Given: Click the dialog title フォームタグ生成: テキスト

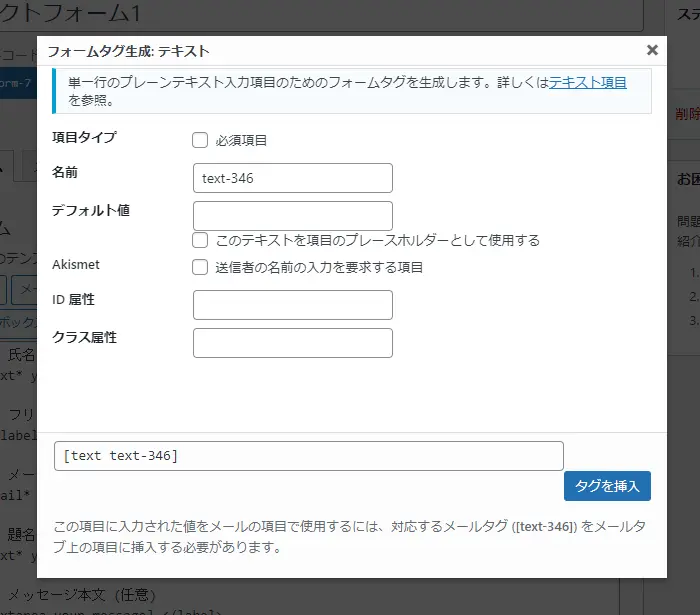Looking at the screenshot, I should click(x=129, y=51).
